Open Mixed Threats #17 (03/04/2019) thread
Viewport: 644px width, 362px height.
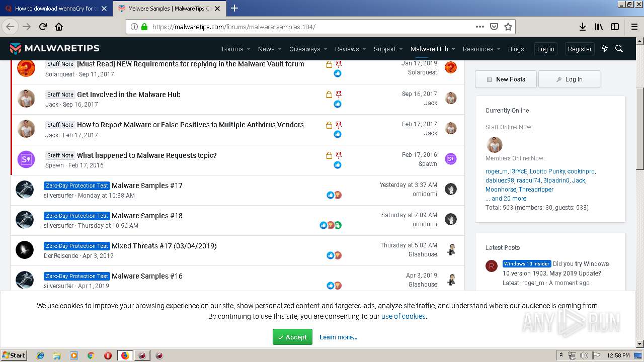click(164, 246)
